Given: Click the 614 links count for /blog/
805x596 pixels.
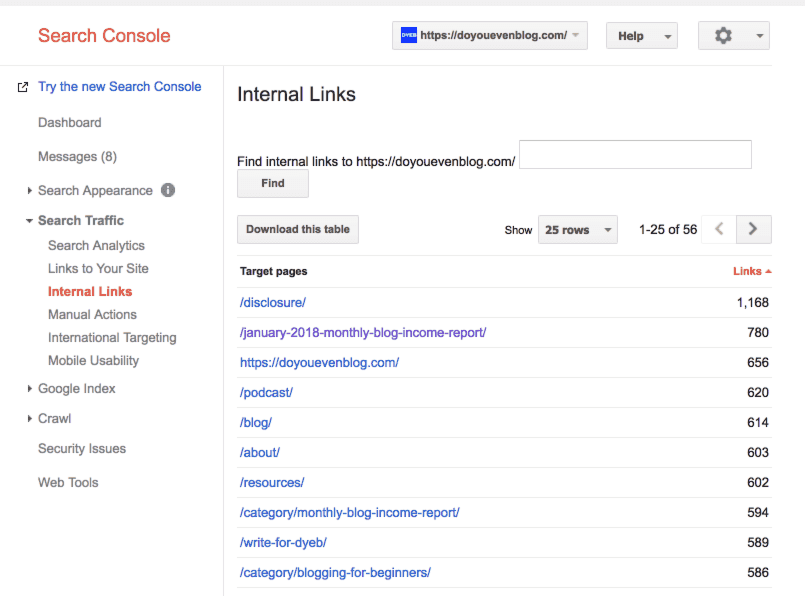Looking at the screenshot, I should pyautogui.click(x=758, y=422).
